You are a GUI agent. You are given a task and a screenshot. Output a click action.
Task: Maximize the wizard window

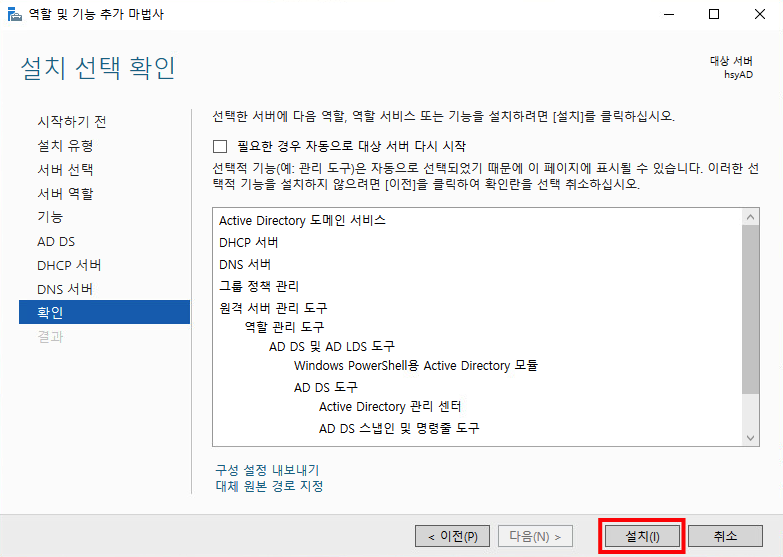coord(714,14)
